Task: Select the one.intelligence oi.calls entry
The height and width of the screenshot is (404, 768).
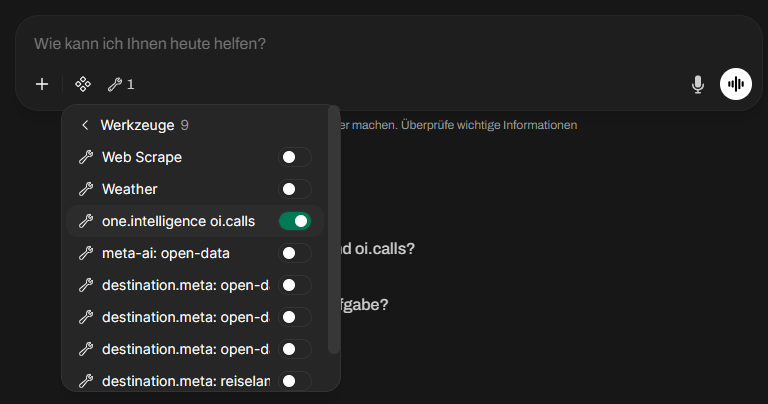Action: click(x=178, y=221)
